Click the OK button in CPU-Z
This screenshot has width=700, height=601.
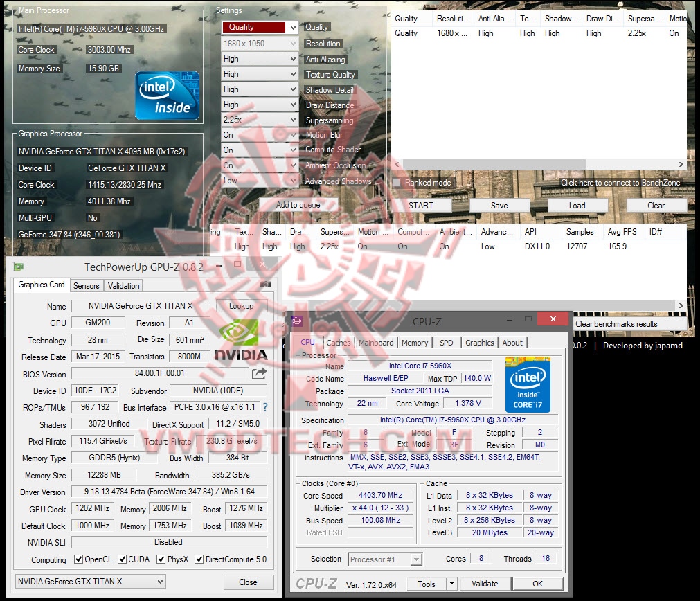(537, 584)
